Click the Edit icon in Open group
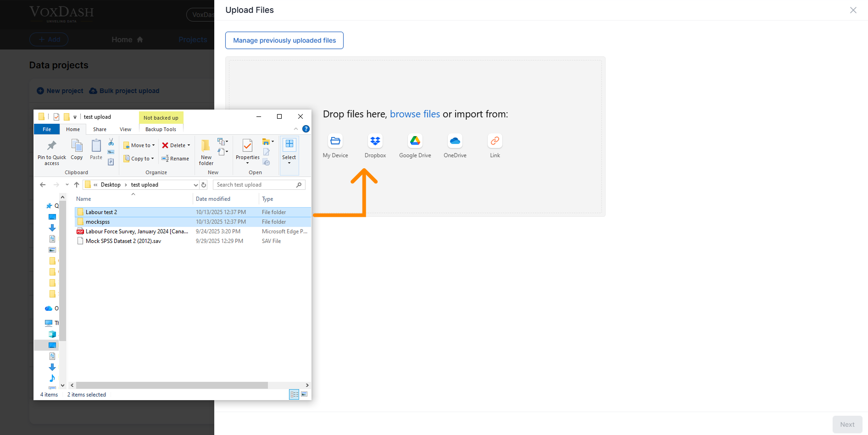The width and height of the screenshot is (868, 435). [266, 152]
